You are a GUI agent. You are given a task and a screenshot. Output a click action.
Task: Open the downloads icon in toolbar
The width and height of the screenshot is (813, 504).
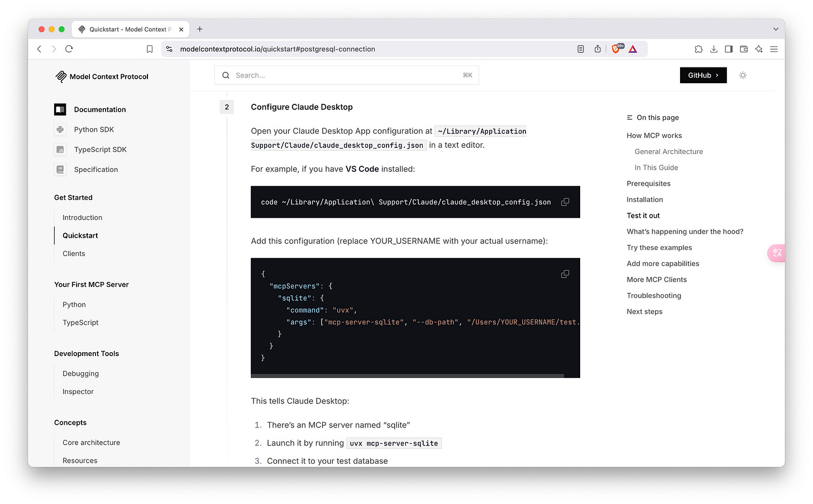[x=714, y=49]
